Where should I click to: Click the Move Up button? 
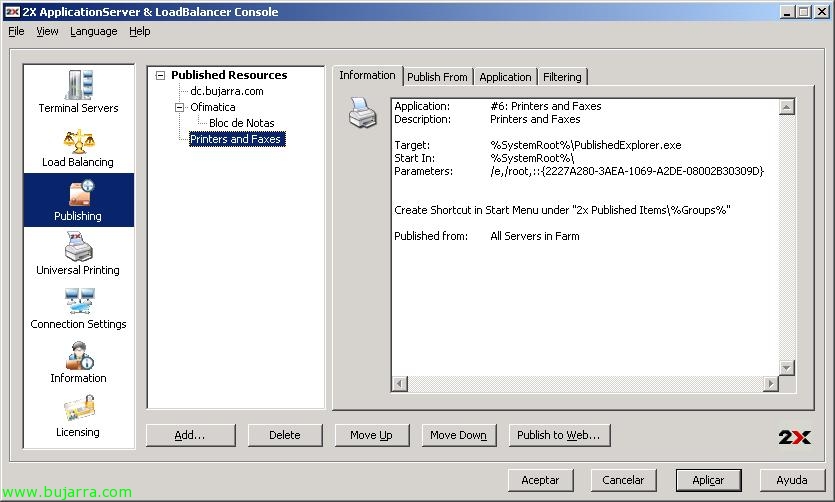(372, 435)
